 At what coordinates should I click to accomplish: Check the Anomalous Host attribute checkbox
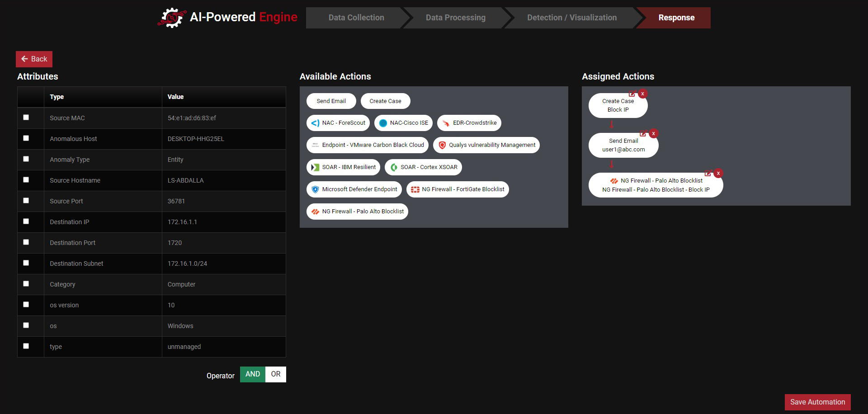click(26, 138)
